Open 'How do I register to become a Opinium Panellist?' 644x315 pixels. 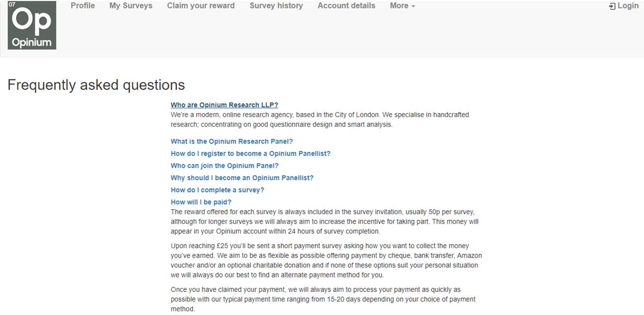[250, 153]
